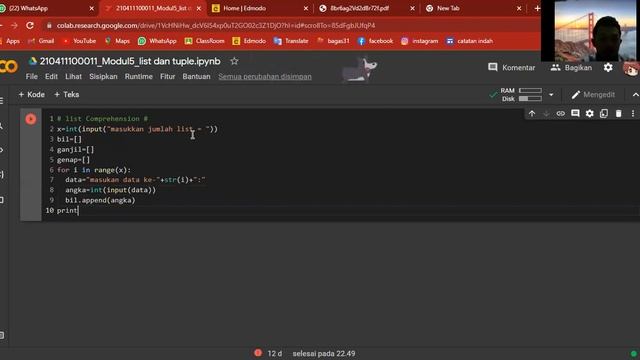Click the for i in range(x) line
Screen dimensions: 640x360
coord(94,170)
